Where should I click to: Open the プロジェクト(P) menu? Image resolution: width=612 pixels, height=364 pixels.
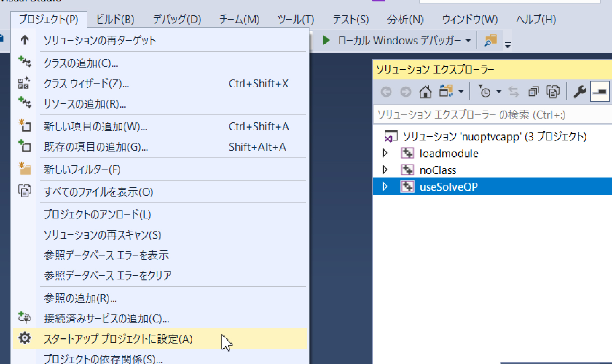point(49,19)
